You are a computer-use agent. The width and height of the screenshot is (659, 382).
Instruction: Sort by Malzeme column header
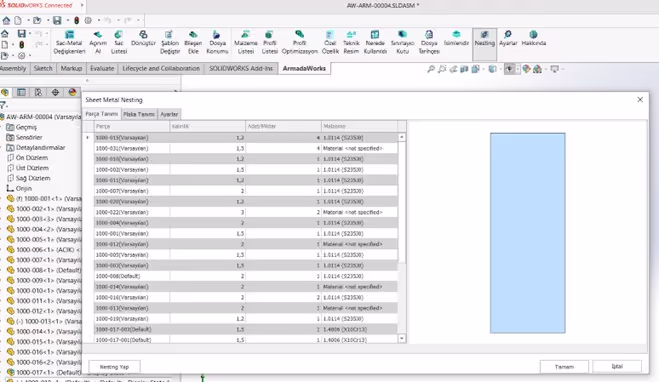coord(359,126)
